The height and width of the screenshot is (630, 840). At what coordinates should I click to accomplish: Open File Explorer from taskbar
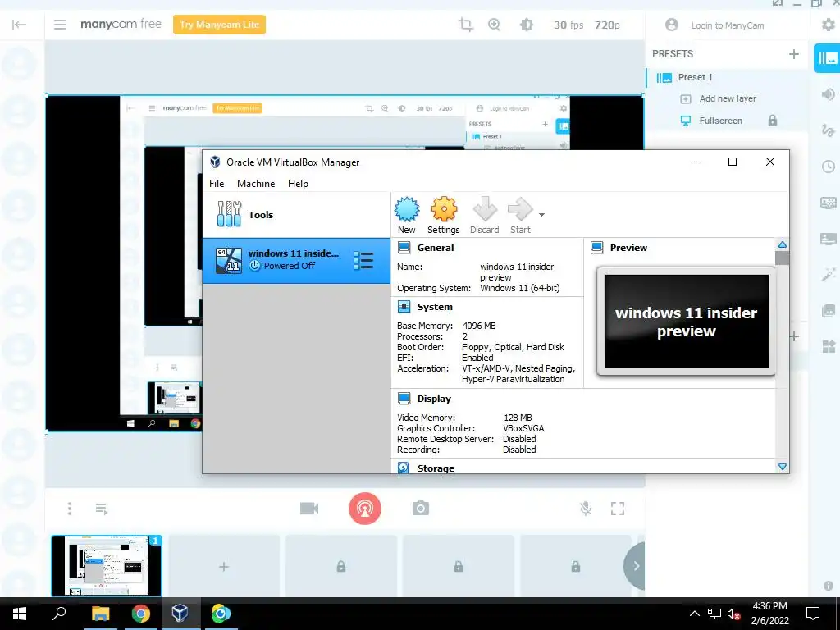click(x=100, y=614)
